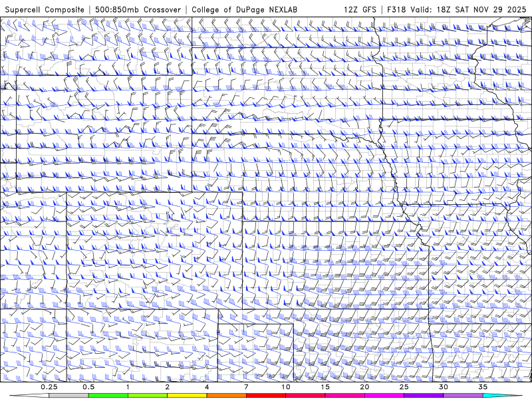
Task: Click the legend value 10
Action: pyautogui.click(x=286, y=387)
